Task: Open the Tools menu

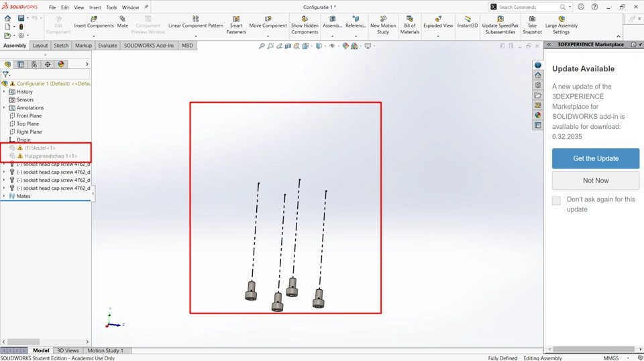Action: pos(111,7)
